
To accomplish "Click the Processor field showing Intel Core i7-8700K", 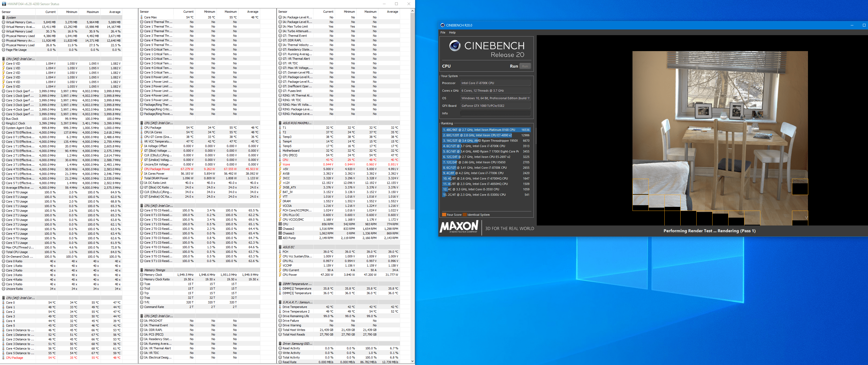I will click(x=495, y=83).
